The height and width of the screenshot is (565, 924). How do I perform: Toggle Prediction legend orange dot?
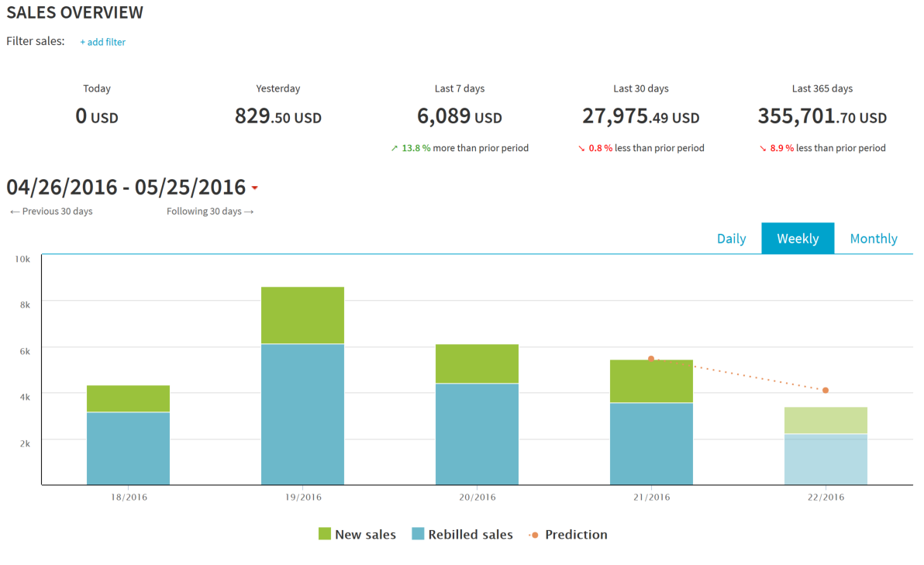point(534,535)
